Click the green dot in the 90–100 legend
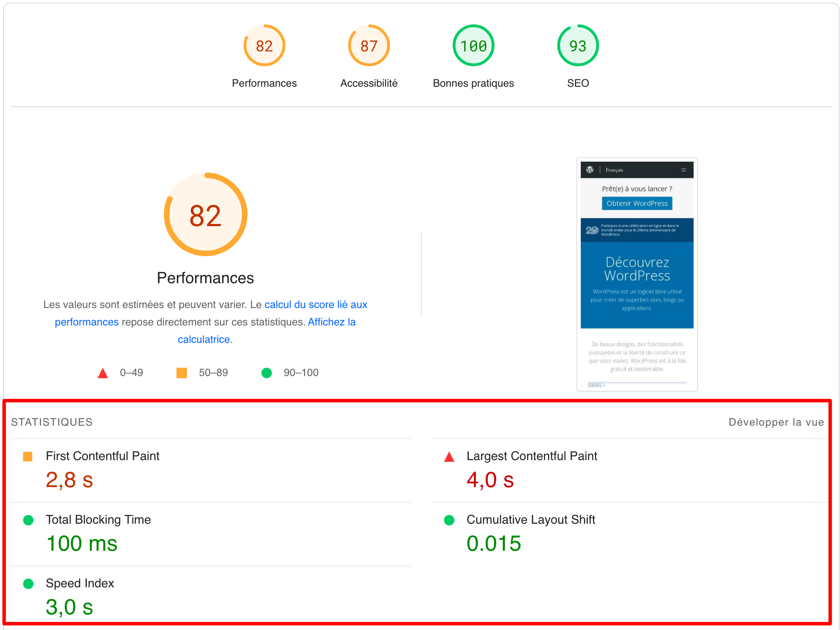This screenshot has width=840, height=630. 267,373
